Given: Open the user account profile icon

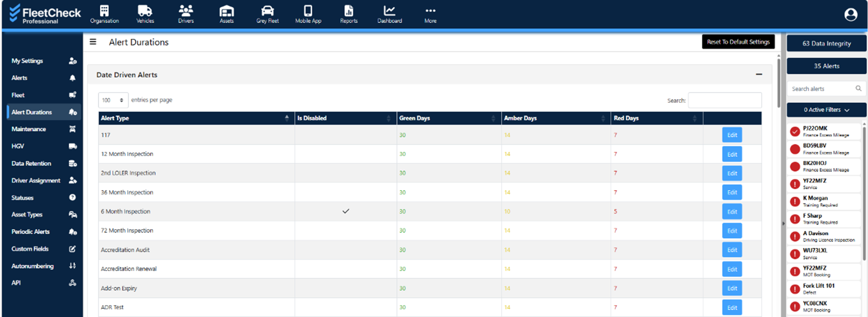Looking at the screenshot, I should click(851, 14).
